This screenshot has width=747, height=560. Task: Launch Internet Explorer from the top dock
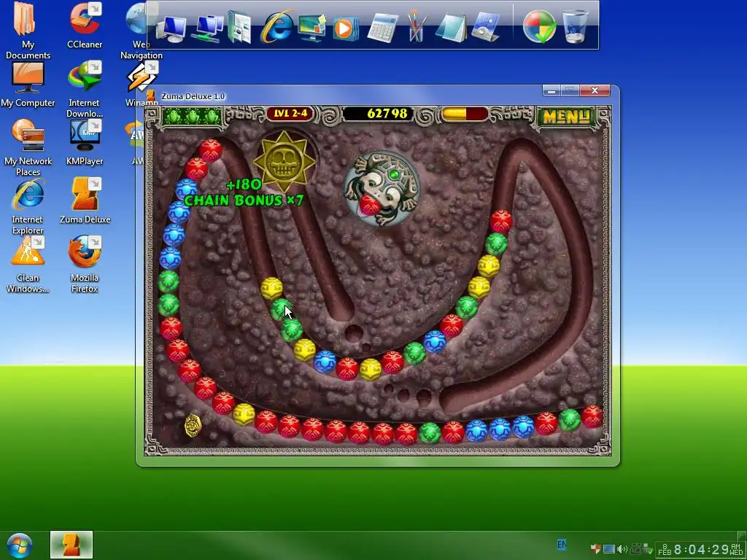point(276,27)
